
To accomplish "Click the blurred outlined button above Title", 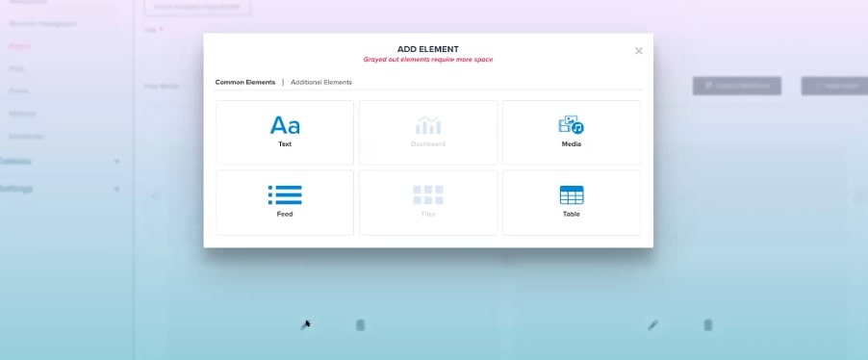I will pyautogui.click(x=197, y=7).
